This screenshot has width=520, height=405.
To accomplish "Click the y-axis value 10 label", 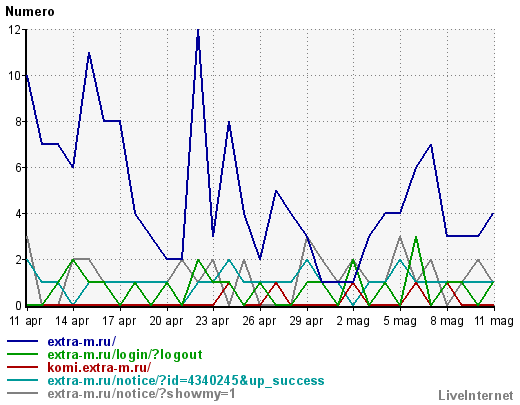I will (14, 76).
